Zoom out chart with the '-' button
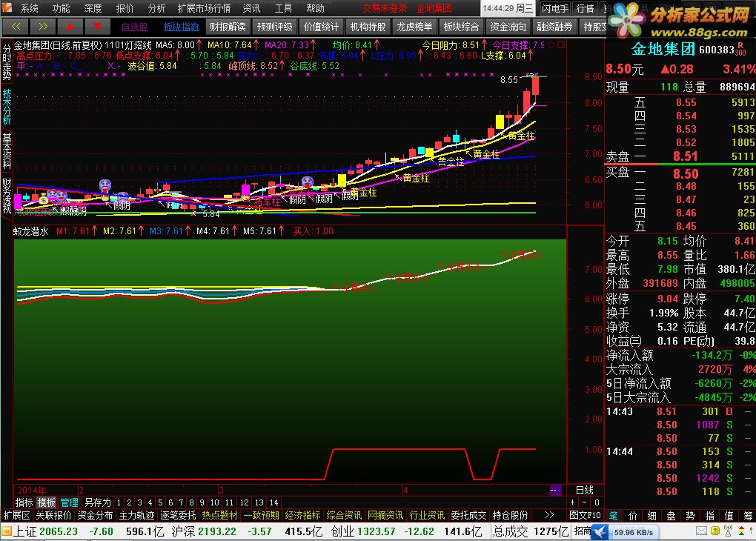 pyautogui.click(x=584, y=502)
